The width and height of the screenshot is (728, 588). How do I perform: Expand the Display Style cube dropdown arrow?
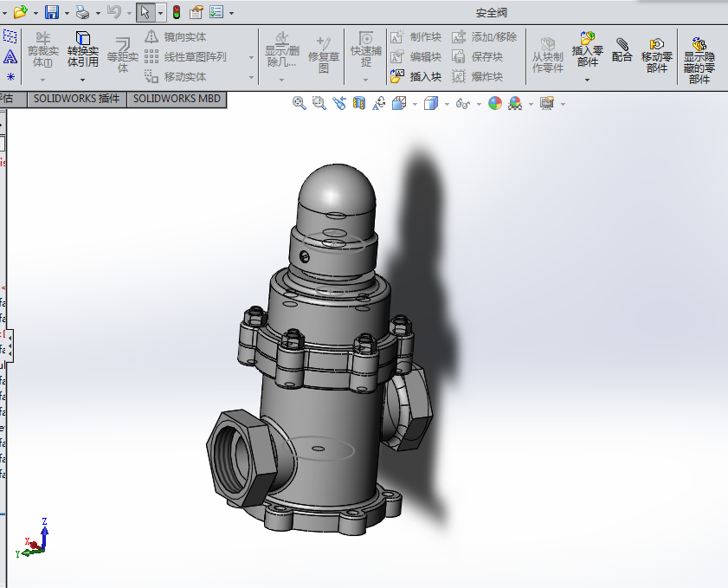[446, 104]
